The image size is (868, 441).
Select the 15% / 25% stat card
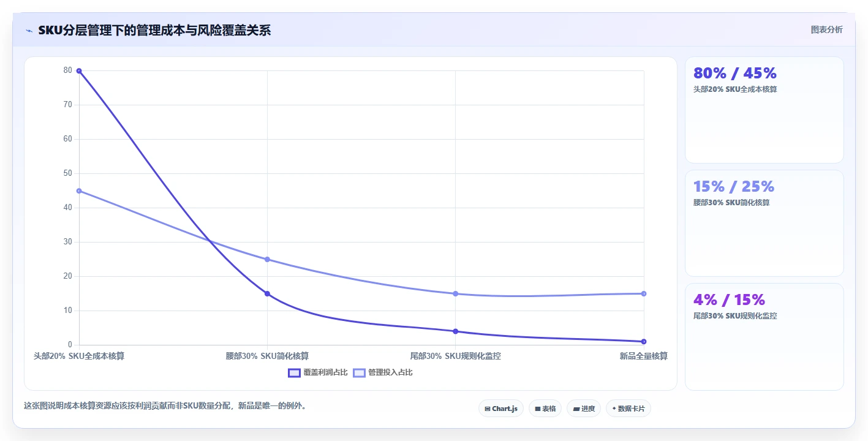click(x=764, y=223)
